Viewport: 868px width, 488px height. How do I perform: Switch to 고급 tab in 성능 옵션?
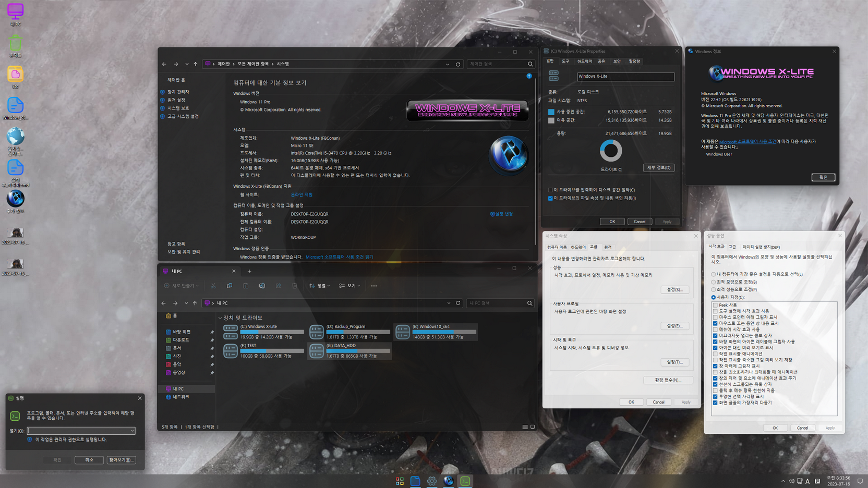(732, 247)
